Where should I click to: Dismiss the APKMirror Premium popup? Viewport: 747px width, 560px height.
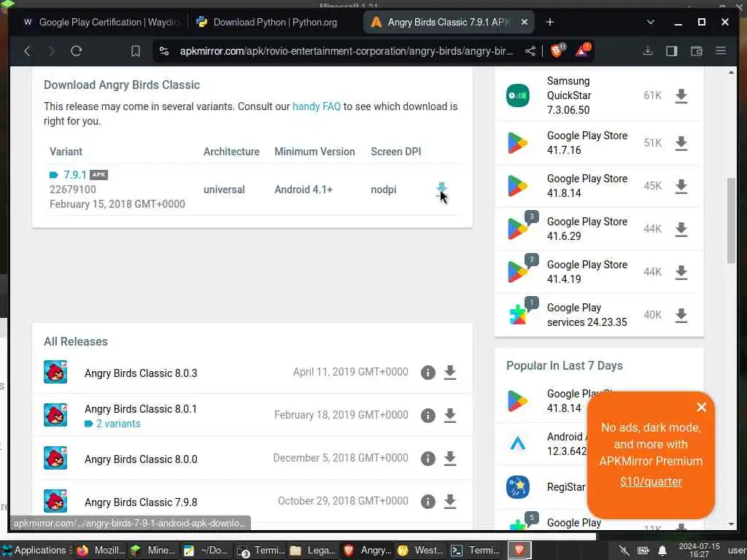tap(701, 407)
